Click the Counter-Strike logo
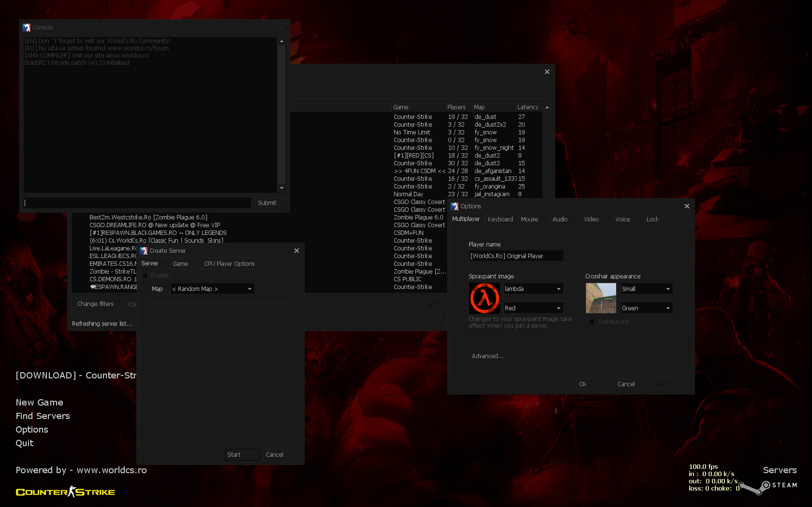The width and height of the screenshot is (812, 507). 66,492
